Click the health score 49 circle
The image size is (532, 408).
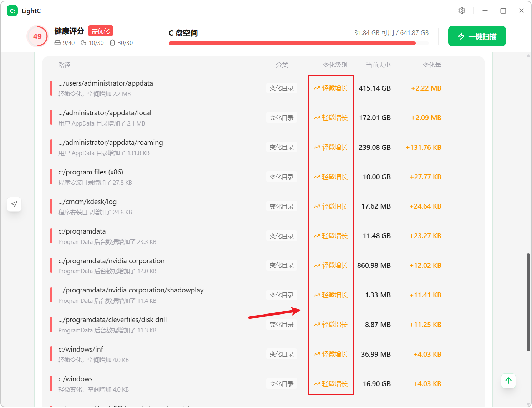37,36
